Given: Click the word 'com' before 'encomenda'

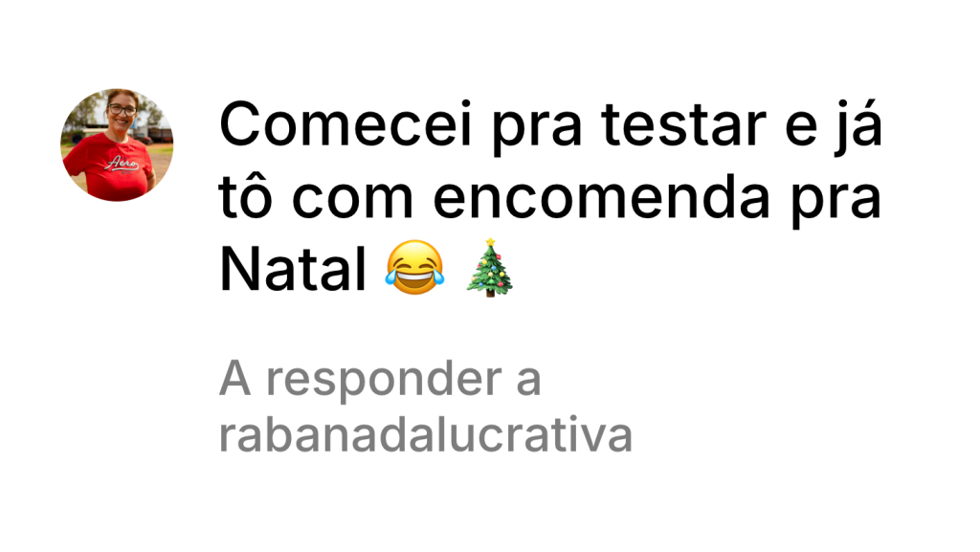Looking at the screenshot, I should (352, 202).
